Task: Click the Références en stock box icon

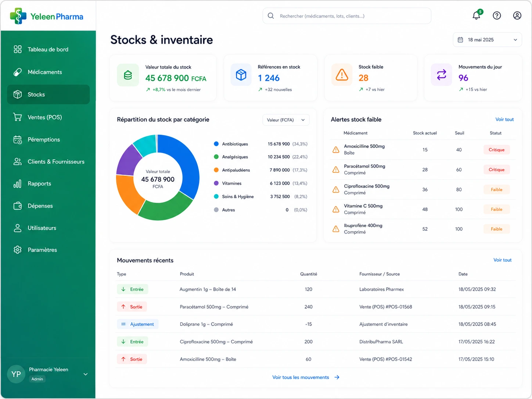Action: click(x=241, y=75)
